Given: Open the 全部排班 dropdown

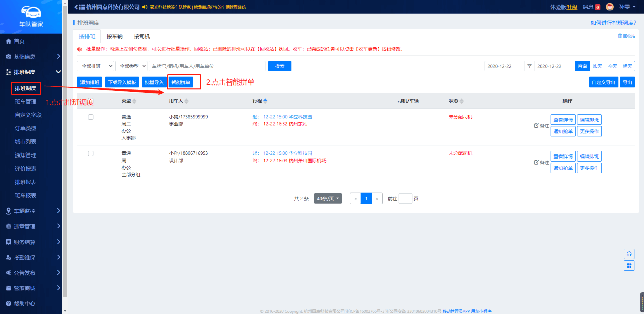Looking at the screenshot, I should (95, 66).
